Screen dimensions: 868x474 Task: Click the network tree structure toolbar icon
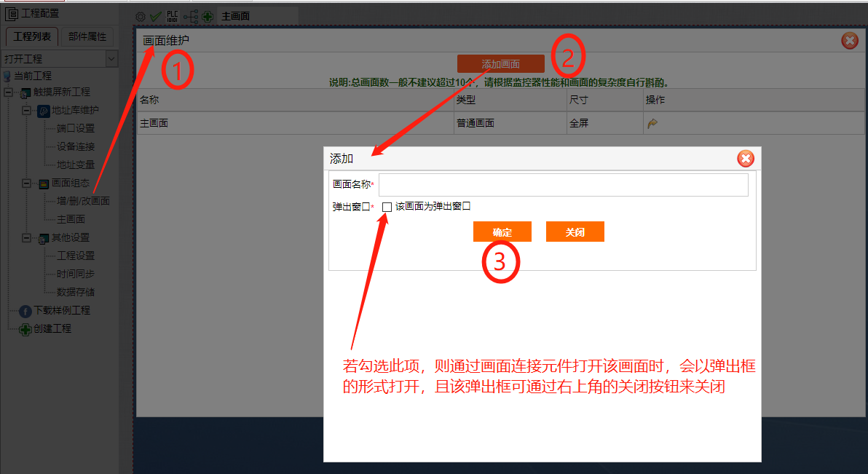pyautogui.click(x=191, y=16)
